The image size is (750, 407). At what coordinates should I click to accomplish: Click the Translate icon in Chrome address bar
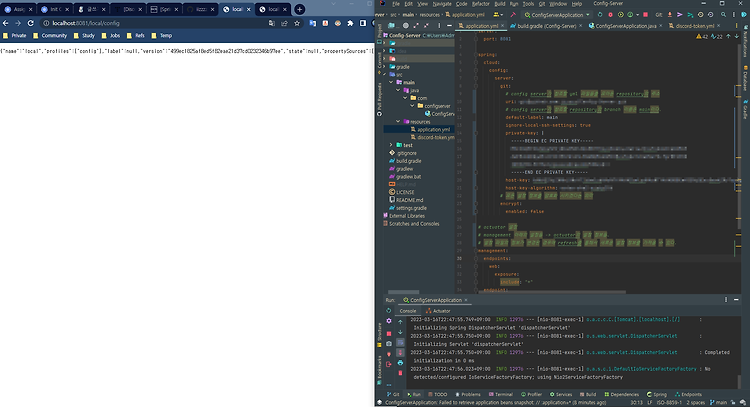pyautogui.click(x=272, y=23)
